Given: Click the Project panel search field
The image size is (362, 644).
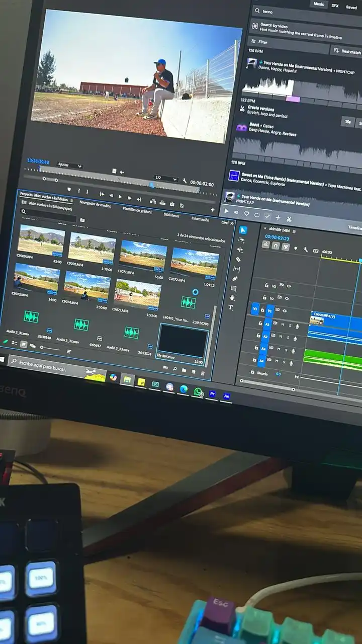Looking at the screenshot, I should 48,215.
